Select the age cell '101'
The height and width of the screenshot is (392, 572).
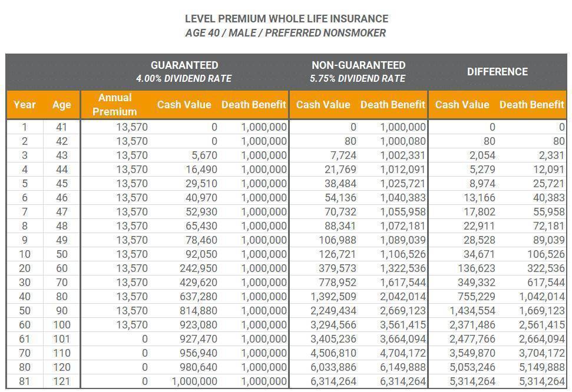tap(62, 339)
